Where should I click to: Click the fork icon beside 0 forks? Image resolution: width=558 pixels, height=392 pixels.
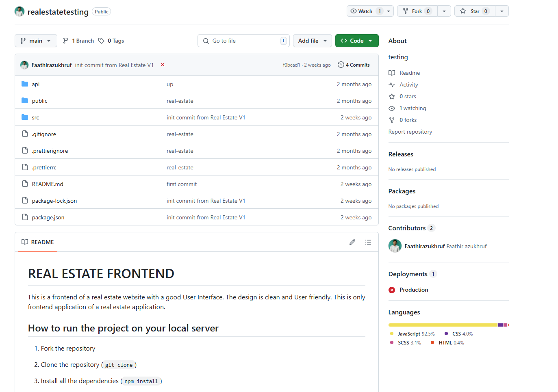pyautogui.click(x=392, y=120)
